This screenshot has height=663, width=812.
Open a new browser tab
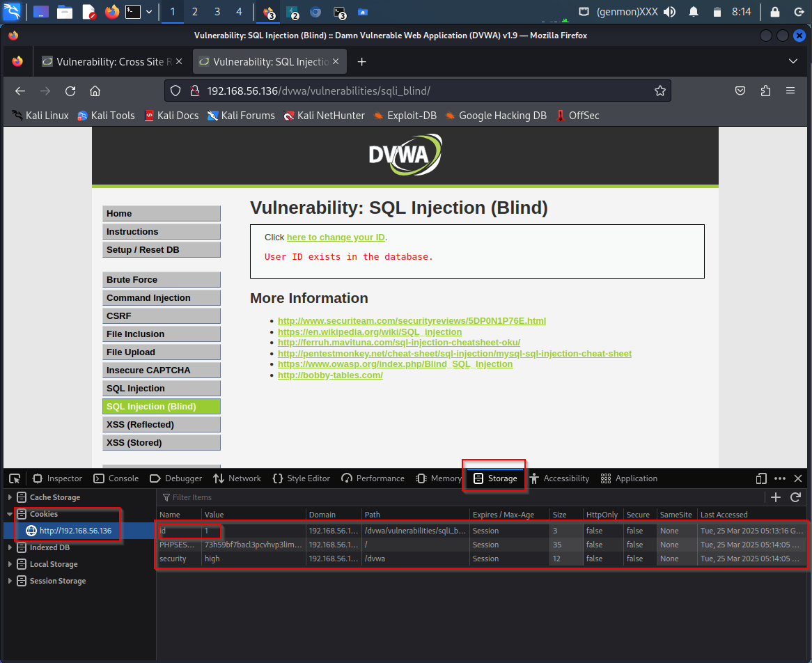361,62
